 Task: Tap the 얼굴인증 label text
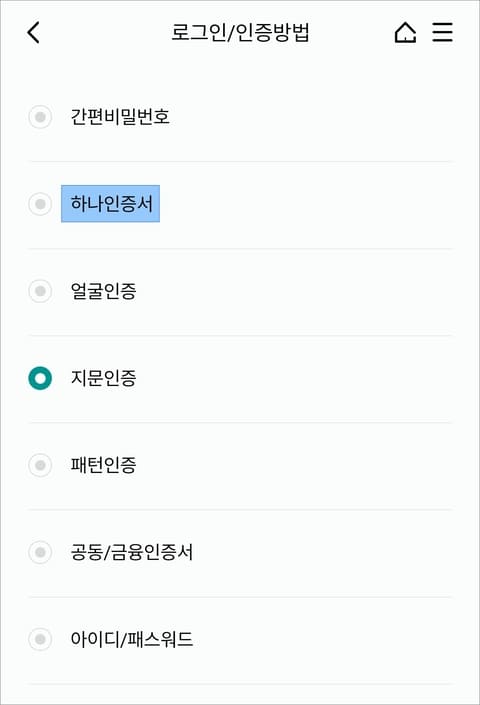[103, 291]
